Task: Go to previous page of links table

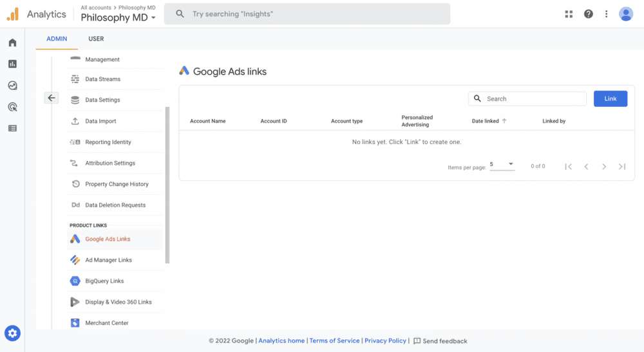Action: tap(586, 167)
